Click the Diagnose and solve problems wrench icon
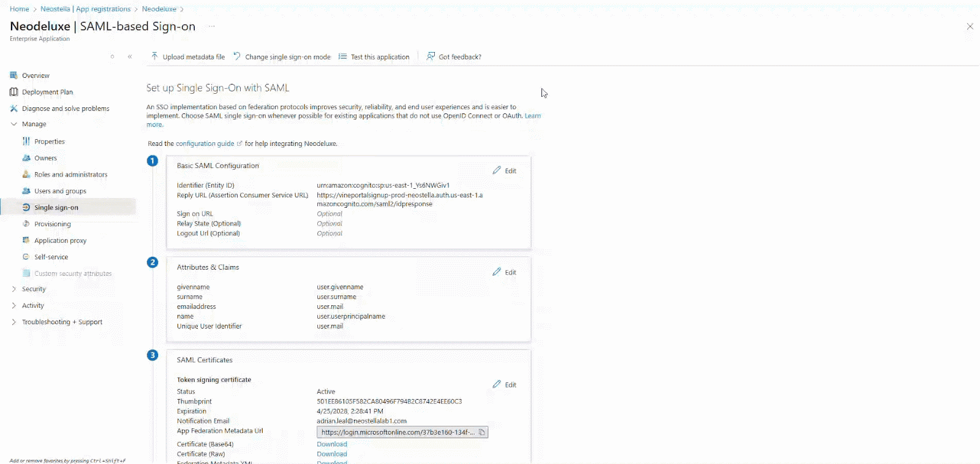980x464 pixels. pos(13,108)
